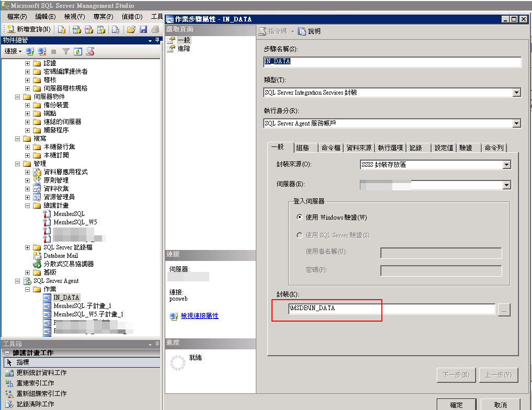Image resolution: width=532 pixels, height=410 pixels.
Task: Open the 編輯(E) menu
Action: click(46, 17)
